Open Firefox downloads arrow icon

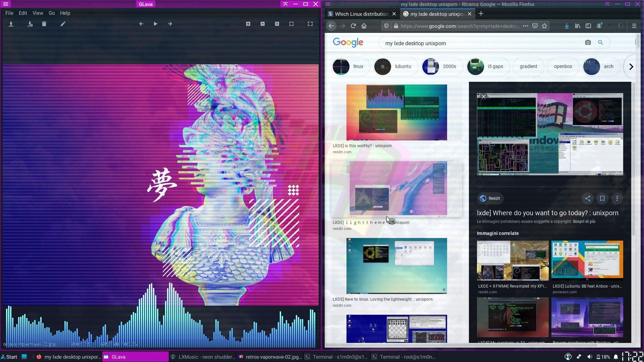point(567,26)
